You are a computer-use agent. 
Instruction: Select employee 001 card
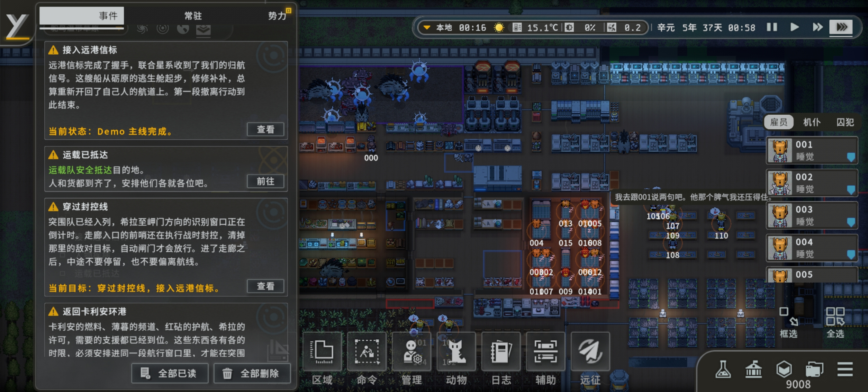point(812,150)
